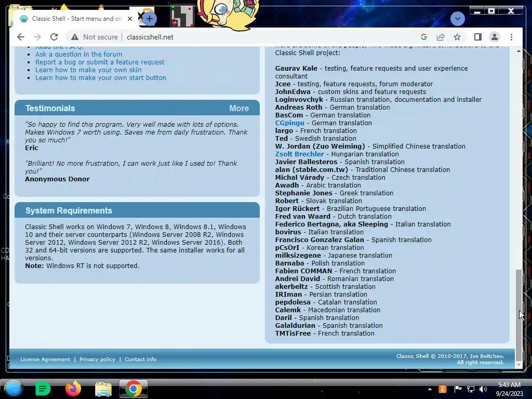Image resolution: width=532 pixels, height=399 pixels.
Task: Click the orange Java tray icon
Action: [x=443, y=389]
